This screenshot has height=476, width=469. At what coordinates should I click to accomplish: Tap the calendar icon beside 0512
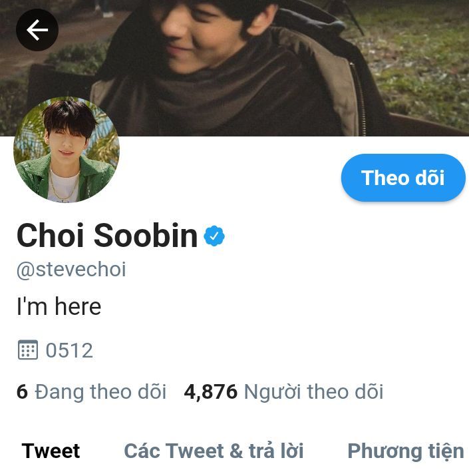click(x=28, y=350)
